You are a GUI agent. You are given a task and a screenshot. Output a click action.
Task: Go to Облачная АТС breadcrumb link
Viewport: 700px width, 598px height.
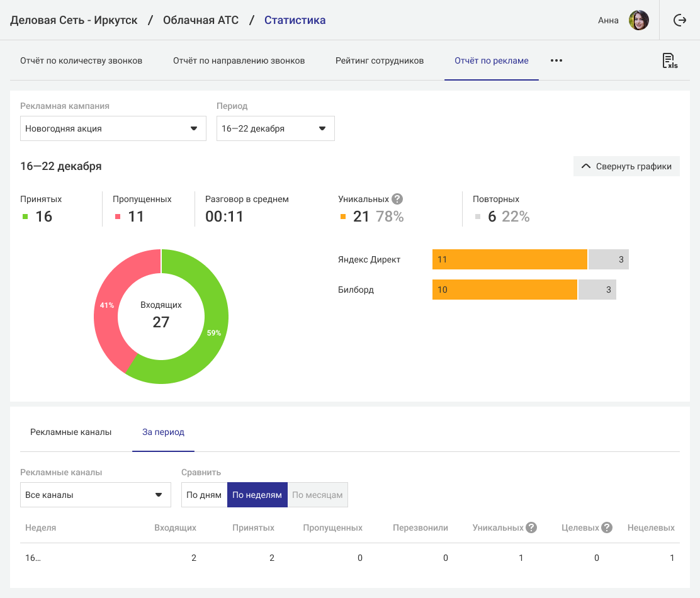click(x=201, y=20)
